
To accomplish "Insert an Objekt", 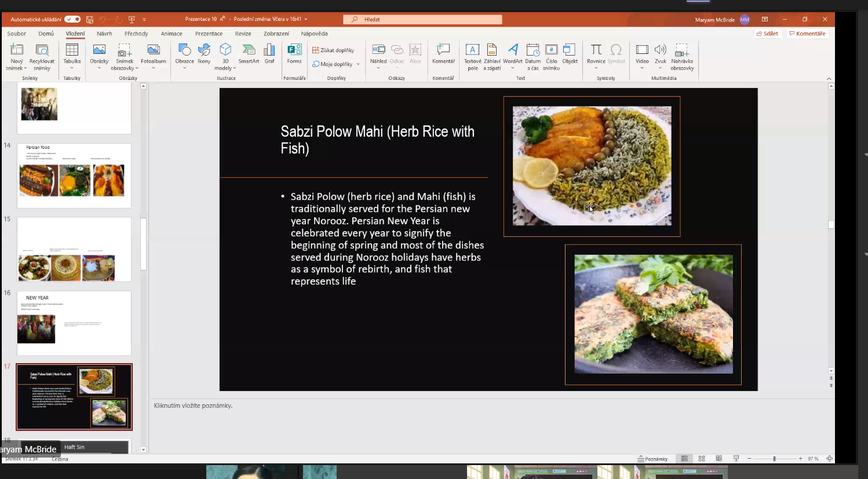I will tap(570, 53).
